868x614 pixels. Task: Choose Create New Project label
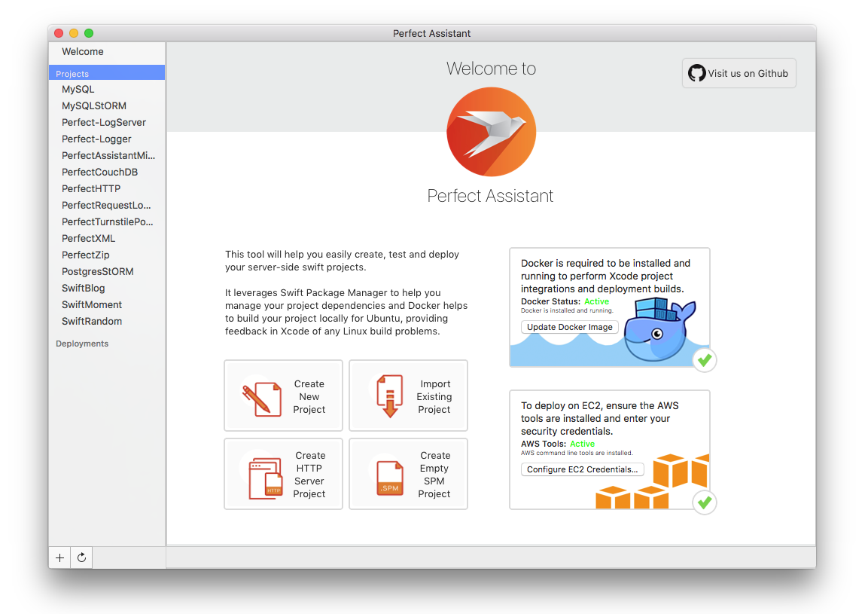pos(309,397)
